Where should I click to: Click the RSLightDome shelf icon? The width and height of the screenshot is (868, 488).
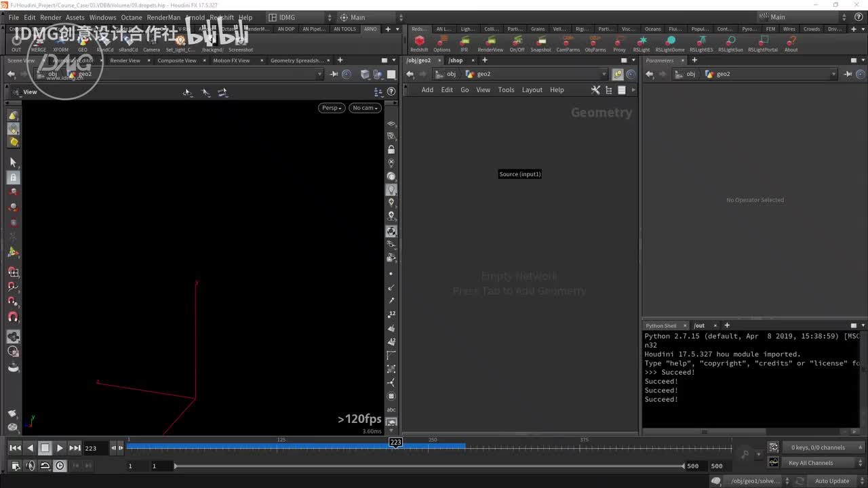[x=669, y=42]
